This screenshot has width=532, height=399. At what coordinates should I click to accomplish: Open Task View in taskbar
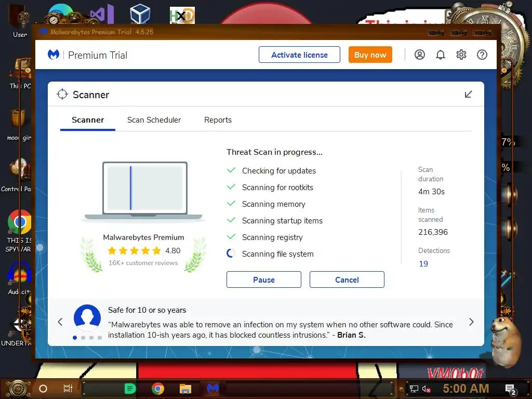click(68, 389)
